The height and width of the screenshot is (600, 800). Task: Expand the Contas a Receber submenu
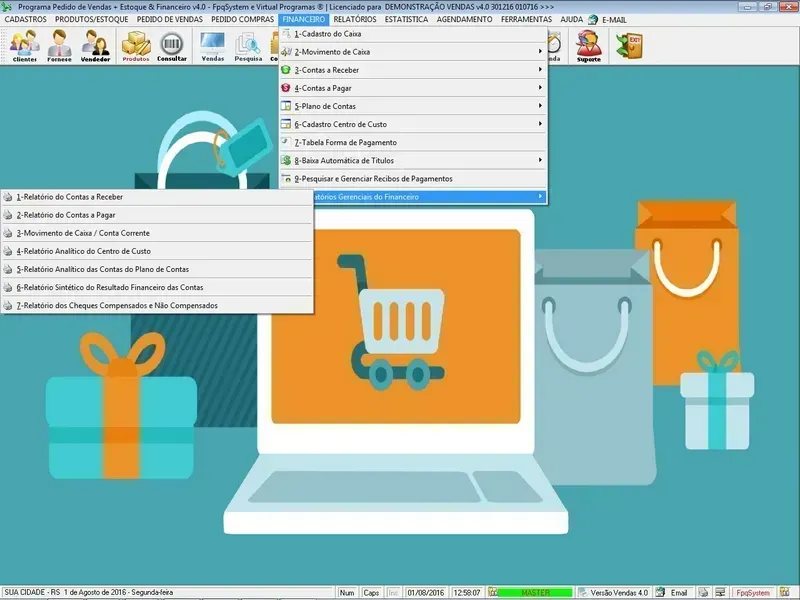pyautogui.click(x=412, y=70)
